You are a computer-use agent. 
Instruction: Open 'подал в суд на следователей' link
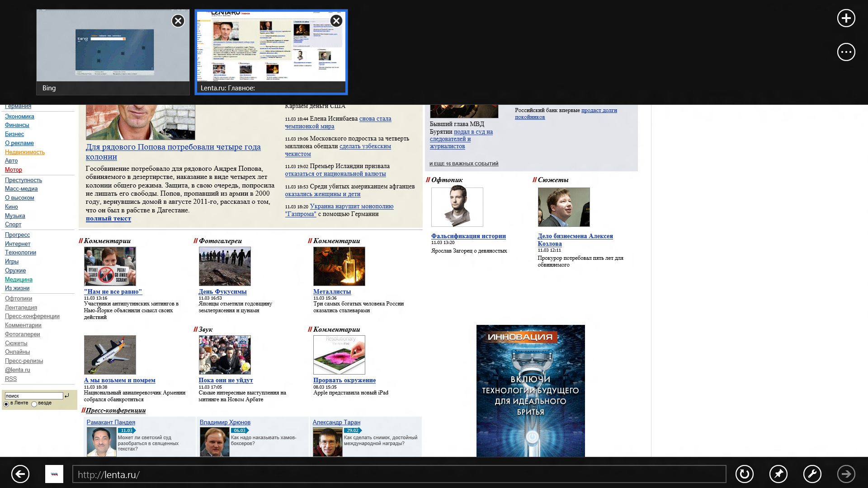[x=461, y=139]
